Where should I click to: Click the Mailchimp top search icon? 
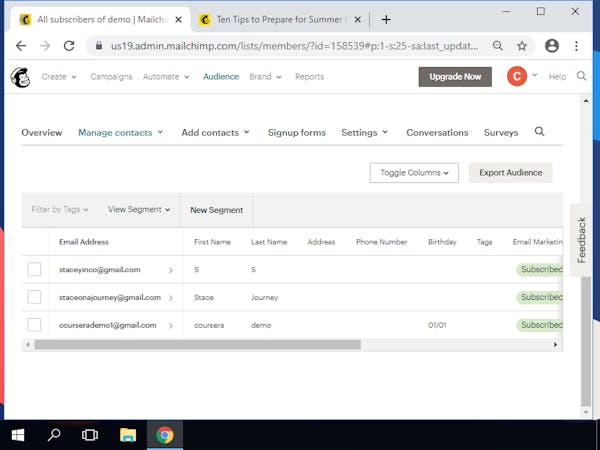point(581,76)
